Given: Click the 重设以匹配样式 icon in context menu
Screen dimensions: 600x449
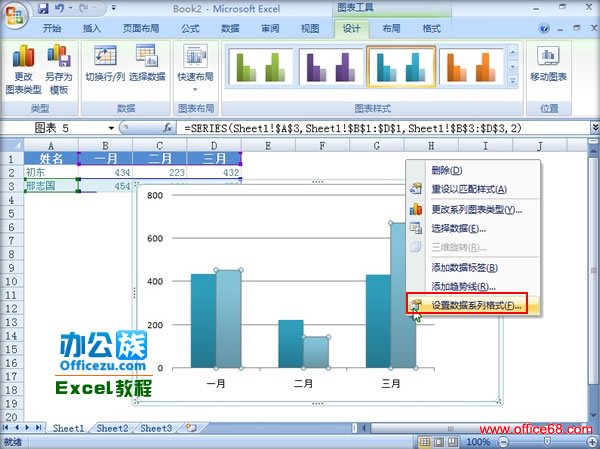Looking at the screenshot, I should click(416, 189).
